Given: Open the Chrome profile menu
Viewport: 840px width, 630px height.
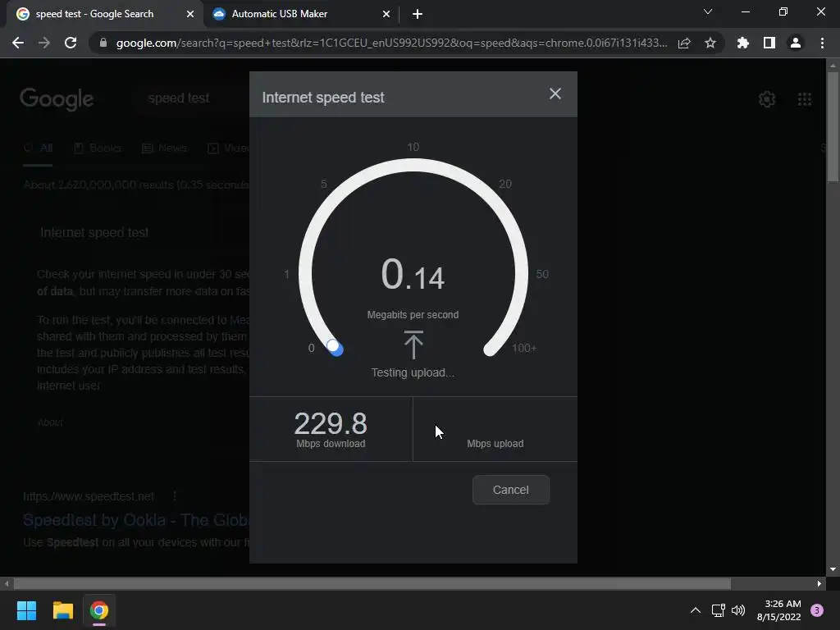Looking at the screenshot, I should [x=796, y=43].
